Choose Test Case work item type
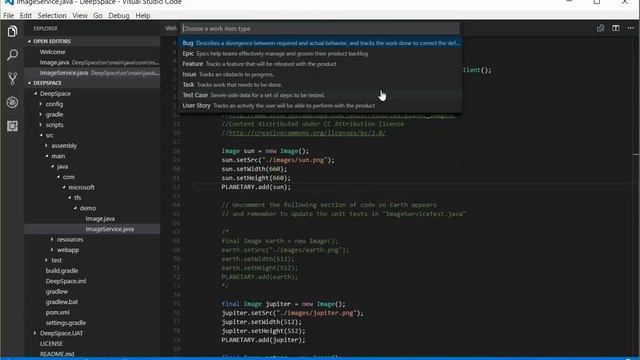Viewport: 640px width, 360px height. (x=320, y=95)
